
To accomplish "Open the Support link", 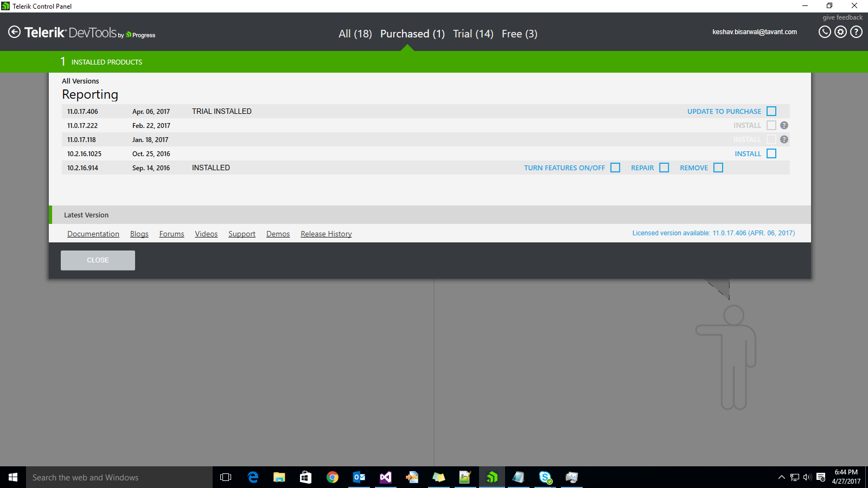I will 242,234.
